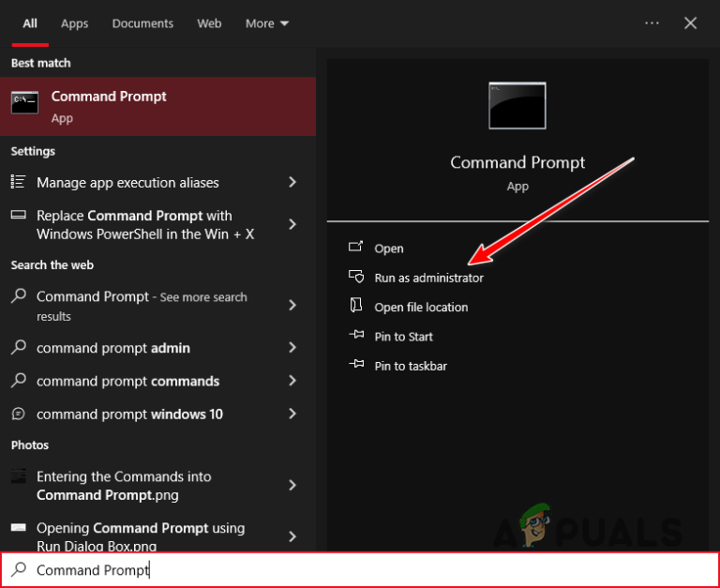Screen dimensions: 720x588
Task: Expand the More filter dropdown
Action: (267, 23)
